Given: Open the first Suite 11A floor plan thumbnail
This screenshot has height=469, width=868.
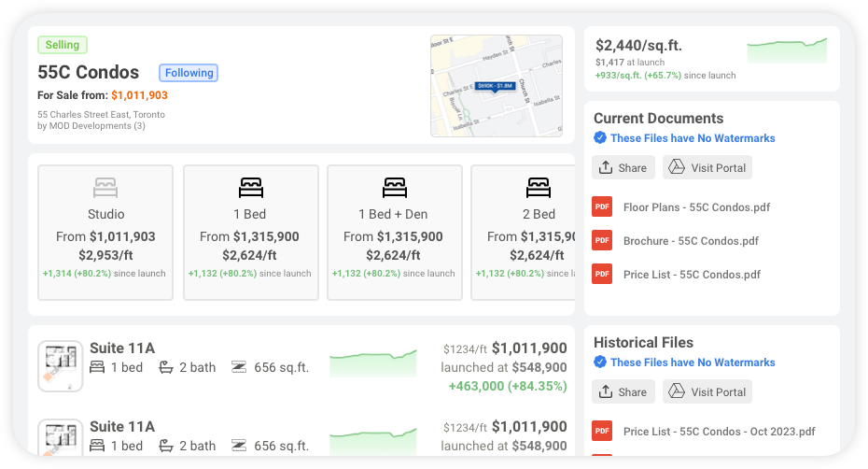Looking at the screenshot, I should (60, 365).
